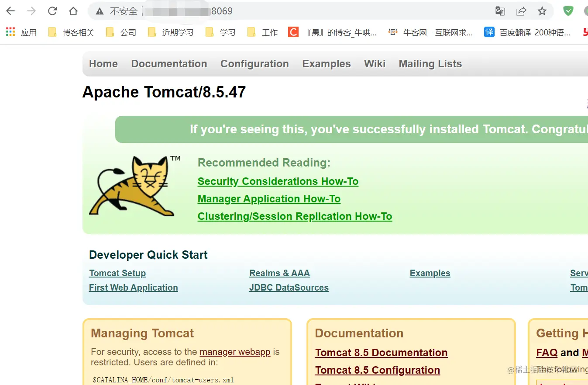Open Manager Application How-To link
588x385 pixels.
(x=269, y=199)
